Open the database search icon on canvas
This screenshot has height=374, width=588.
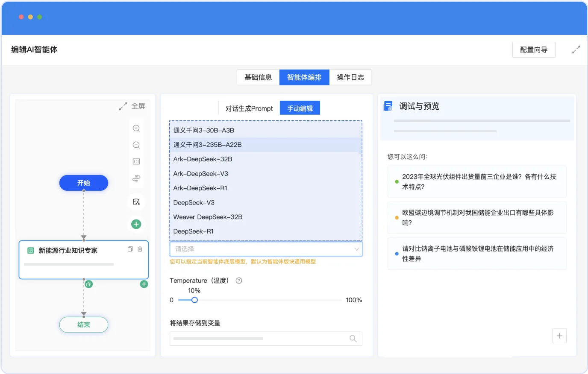coord(136,202)
